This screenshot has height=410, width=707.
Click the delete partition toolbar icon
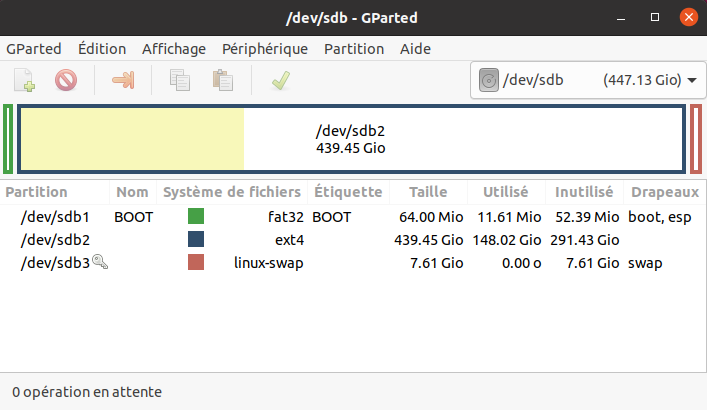coord(66,80)
